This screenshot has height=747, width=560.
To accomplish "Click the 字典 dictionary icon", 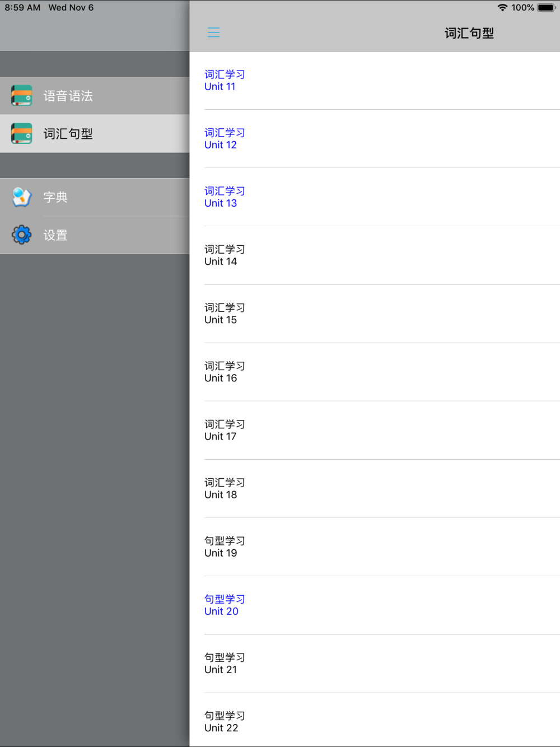I will tap(22, 197).
